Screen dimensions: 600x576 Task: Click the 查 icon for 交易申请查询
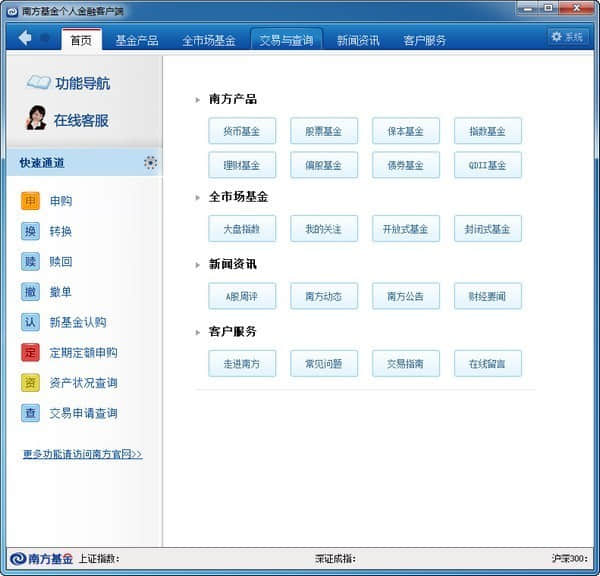[x=30, y=413]
